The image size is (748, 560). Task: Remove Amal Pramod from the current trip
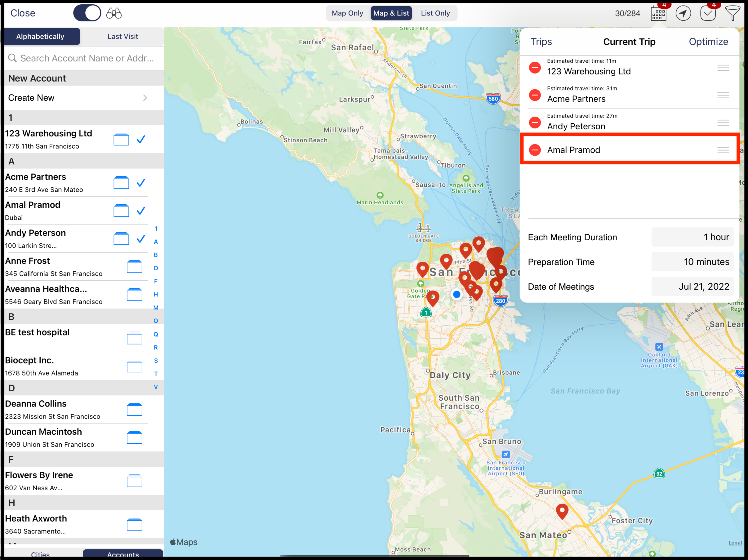(x=535, y=150)
